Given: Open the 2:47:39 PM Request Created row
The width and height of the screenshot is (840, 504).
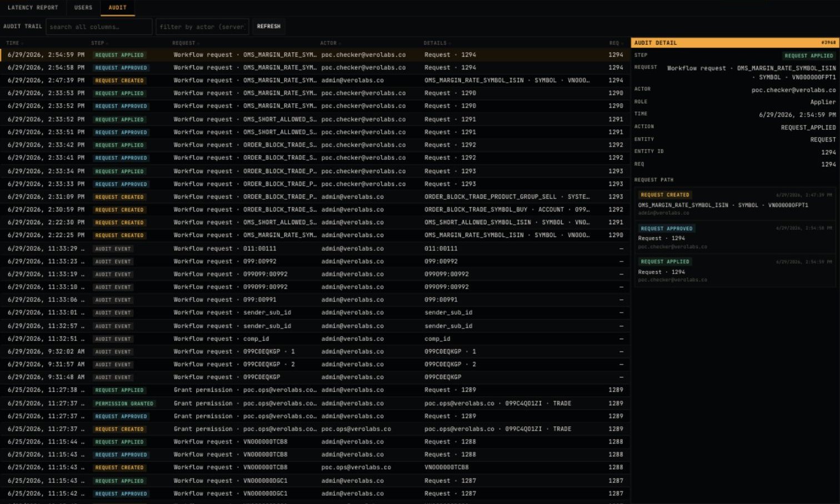Looking at the screenshot, I should (x=315, y=80).
